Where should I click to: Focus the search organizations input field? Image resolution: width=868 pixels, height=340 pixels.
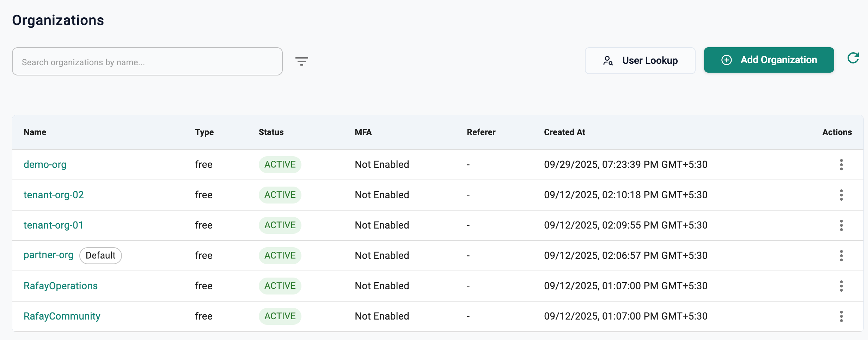147,62
